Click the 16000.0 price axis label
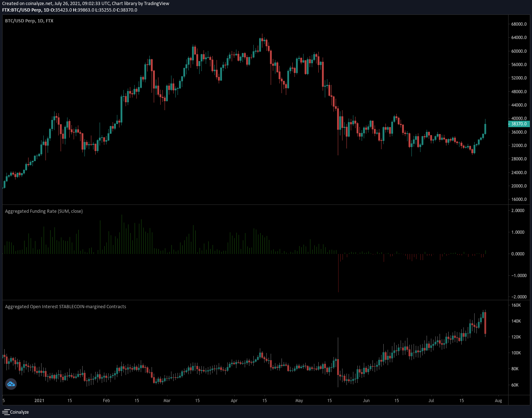532x418 pixels. click(x=519, y=199)
